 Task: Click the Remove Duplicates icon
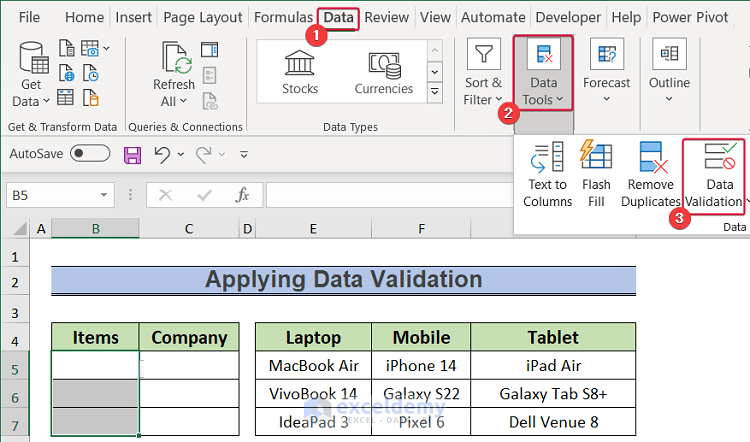(x=651, y=157)
